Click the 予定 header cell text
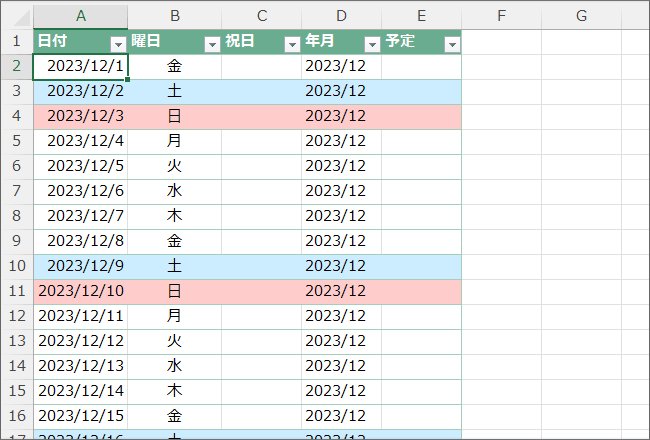This screenshot has height=440, width=650. click(x=400, y=41)
